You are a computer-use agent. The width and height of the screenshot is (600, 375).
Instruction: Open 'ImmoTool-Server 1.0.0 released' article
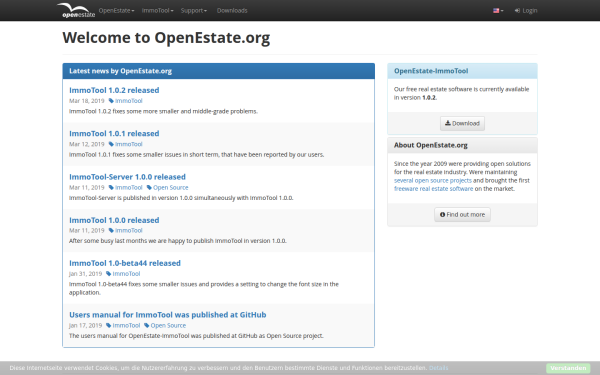tap(127, 177)
